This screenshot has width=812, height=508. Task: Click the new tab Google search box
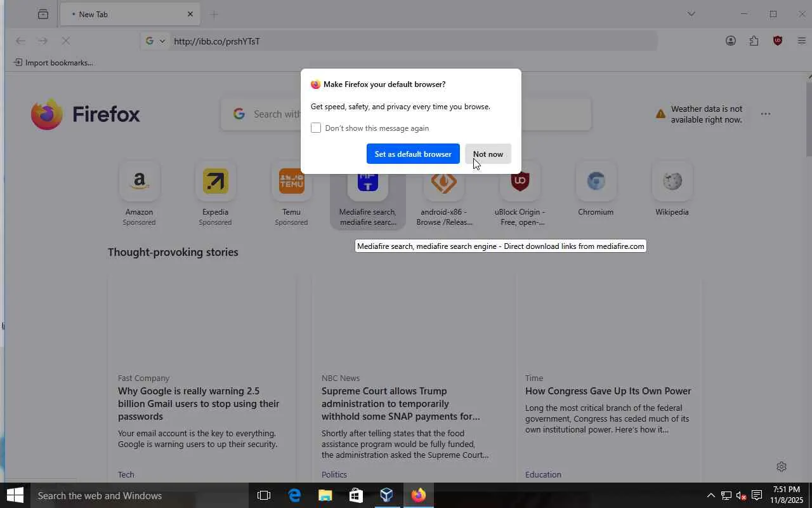point(406,114)
